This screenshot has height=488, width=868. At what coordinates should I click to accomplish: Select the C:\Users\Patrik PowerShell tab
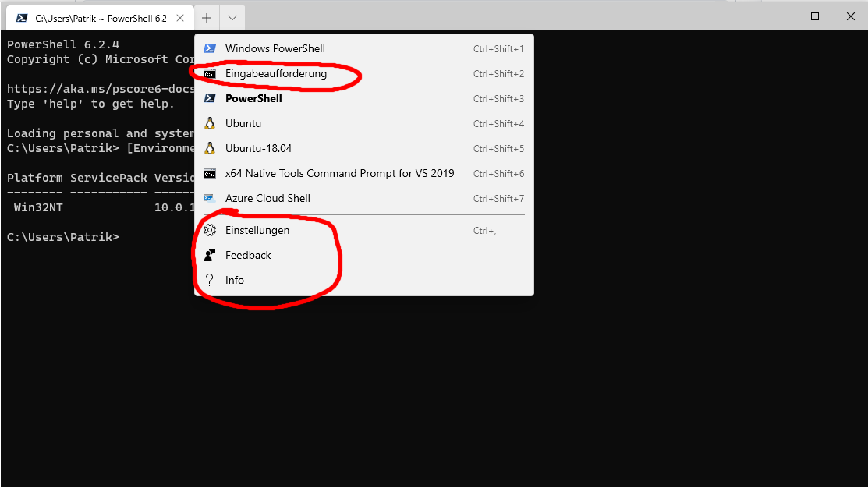click(x=100, y=18)
